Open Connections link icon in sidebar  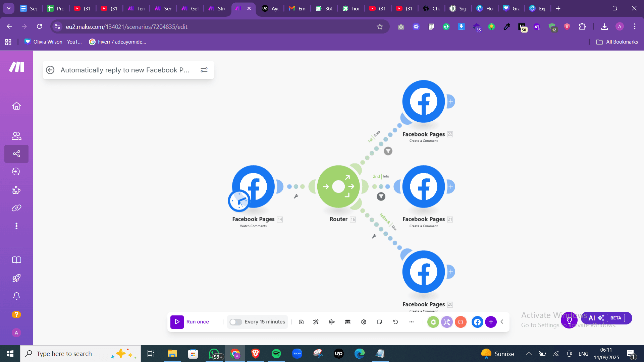pyautogui.click(x=16, y=208)
